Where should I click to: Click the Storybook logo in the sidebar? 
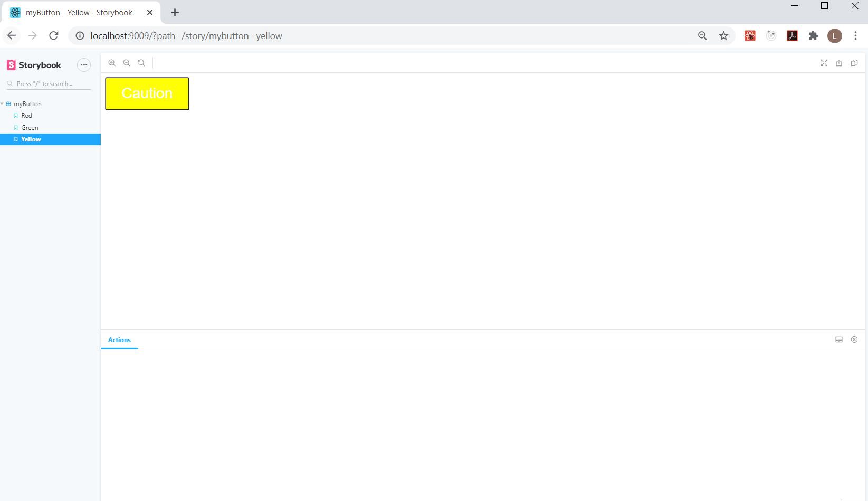click(x=34, y=64)
